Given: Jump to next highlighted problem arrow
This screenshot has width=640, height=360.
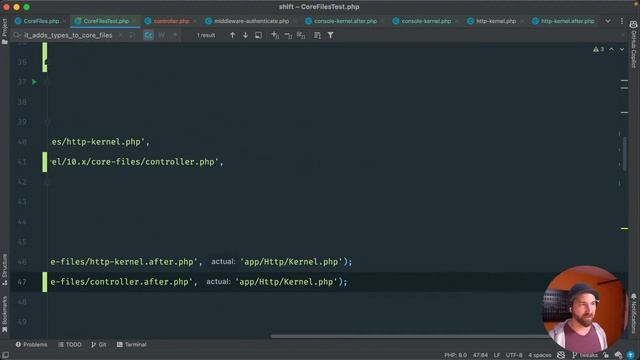Looking at the screenshot, I should (x=622, y=49).
